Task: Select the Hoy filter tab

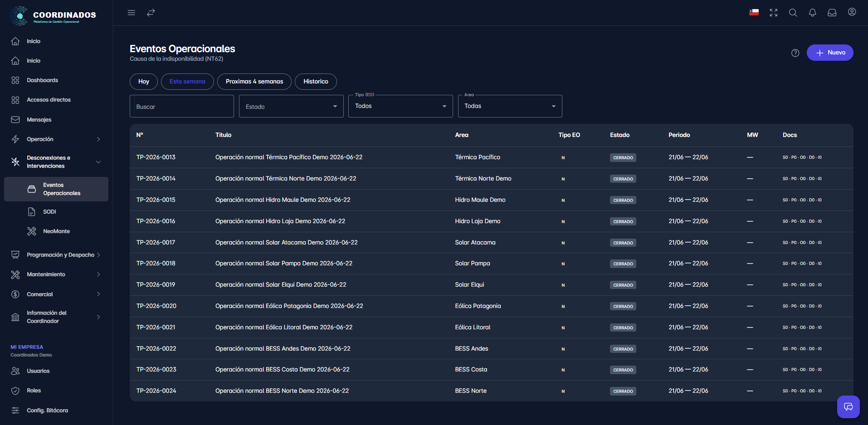Action: (144, 82)
